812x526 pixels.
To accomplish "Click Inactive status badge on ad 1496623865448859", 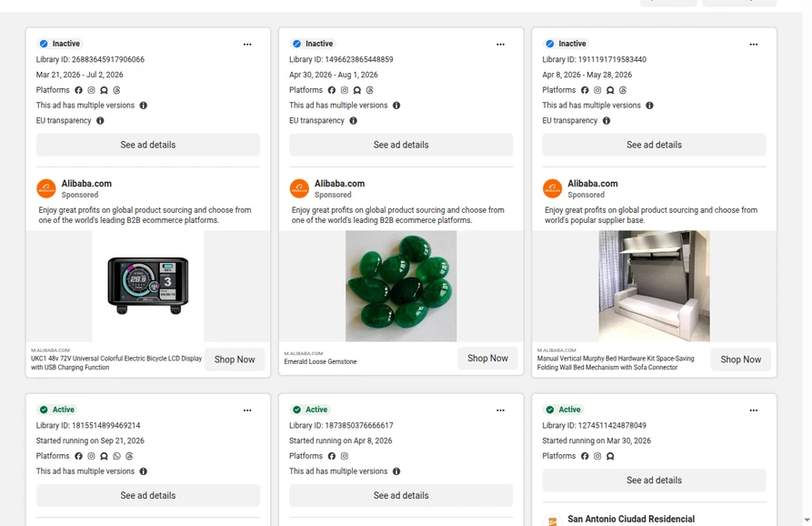I will tap(314, 44).
